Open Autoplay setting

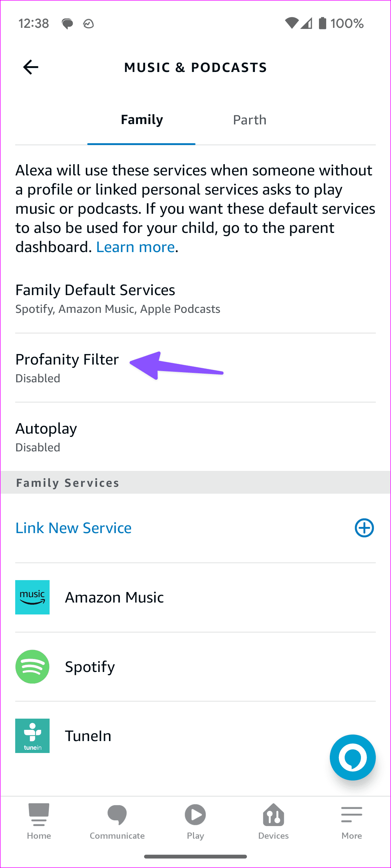[46, 437]
